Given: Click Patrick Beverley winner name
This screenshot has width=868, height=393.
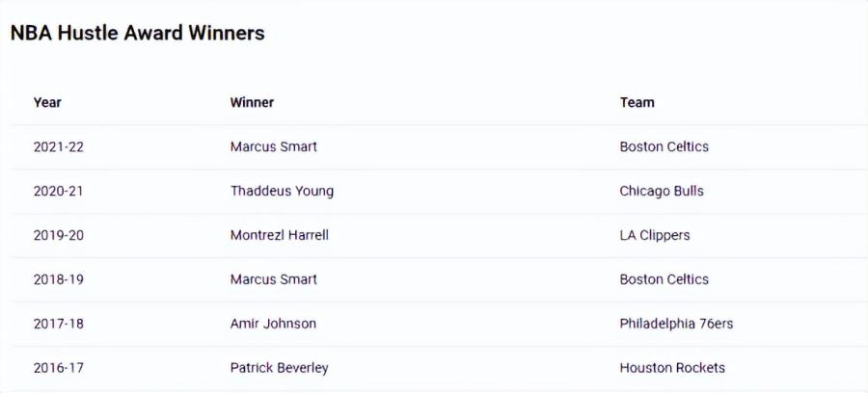Looking at the screenshot, I should [279, 368].
